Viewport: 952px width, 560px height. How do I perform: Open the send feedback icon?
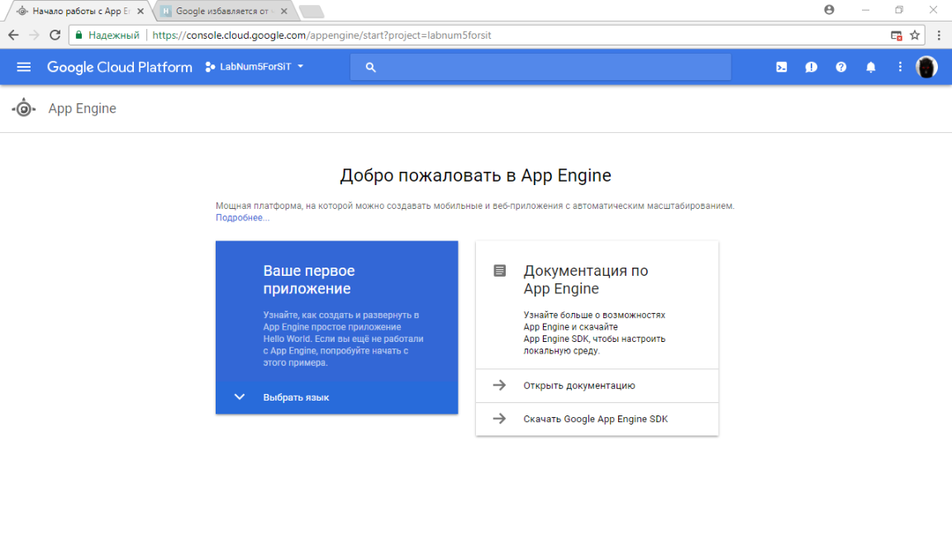click(x=812, y=68)
